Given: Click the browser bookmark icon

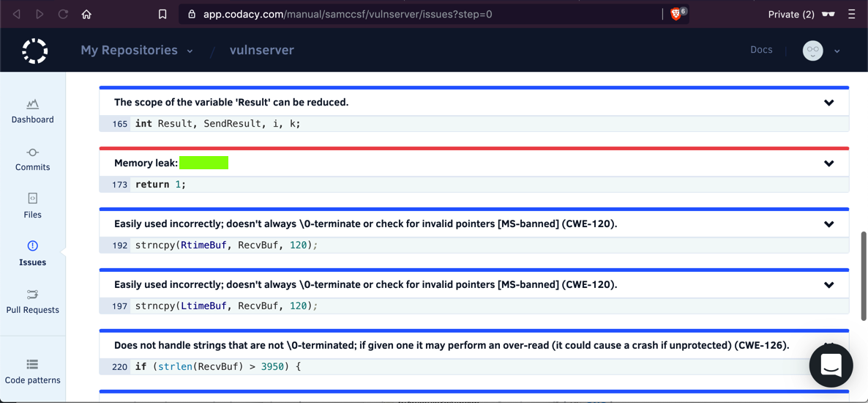Looking at the screenshot, I should pos(162,15).
